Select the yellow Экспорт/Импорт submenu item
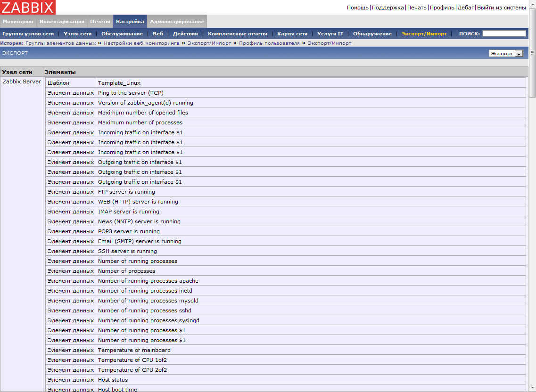 point(424,33)
